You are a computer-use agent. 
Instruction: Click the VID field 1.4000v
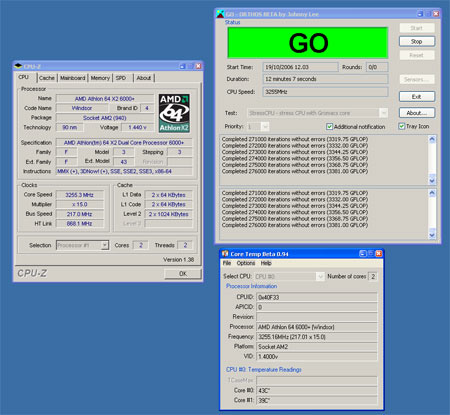(317, 357)
